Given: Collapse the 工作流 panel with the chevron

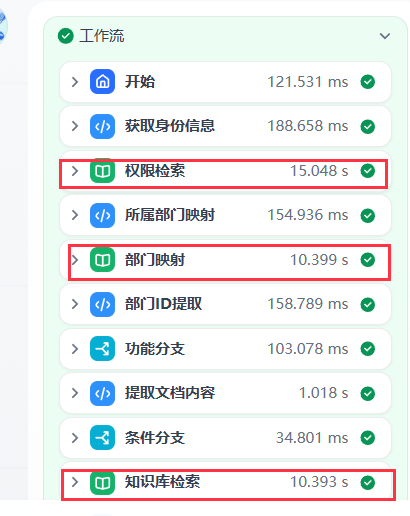Looking at the screenshot, I should coord(385,36).
